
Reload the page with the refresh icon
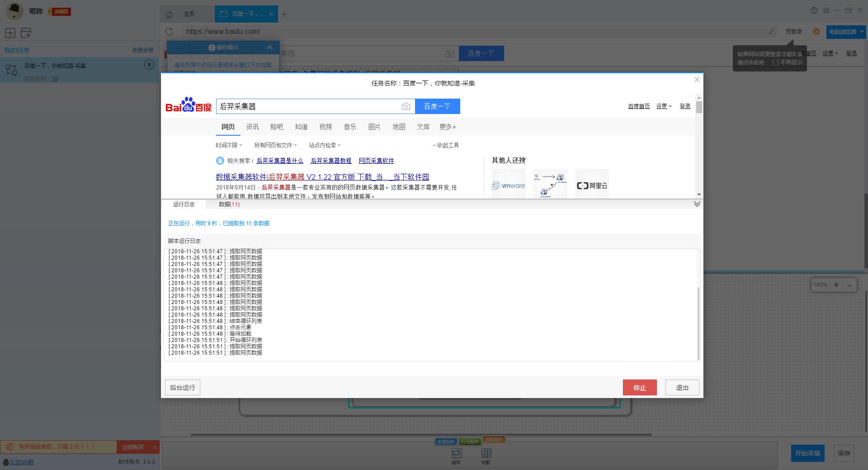(169, 32)
